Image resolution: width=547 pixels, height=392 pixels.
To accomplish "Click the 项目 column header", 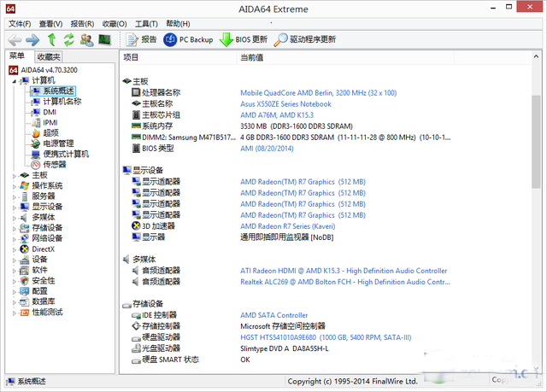I will coord(179,57).
